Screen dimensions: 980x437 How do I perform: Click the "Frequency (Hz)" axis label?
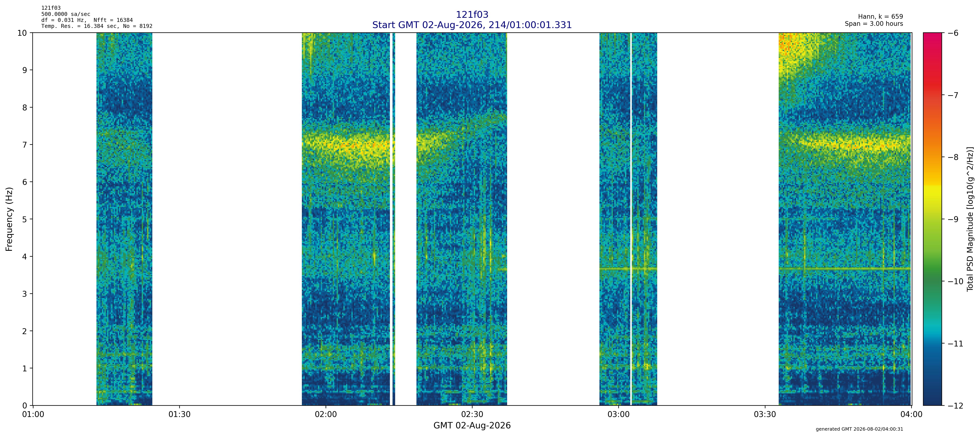[x=9, y=219]
